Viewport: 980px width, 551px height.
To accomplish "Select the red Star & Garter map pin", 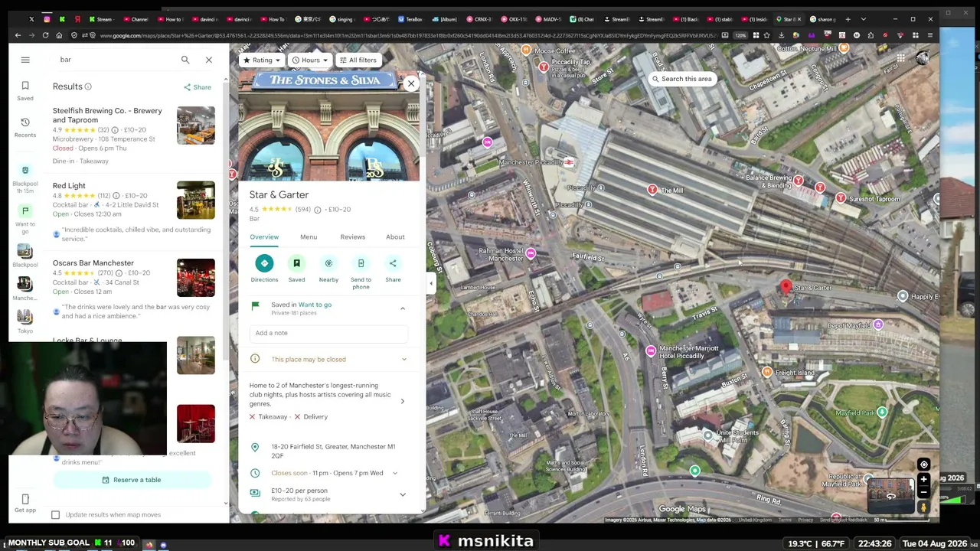I will [785, 287].
